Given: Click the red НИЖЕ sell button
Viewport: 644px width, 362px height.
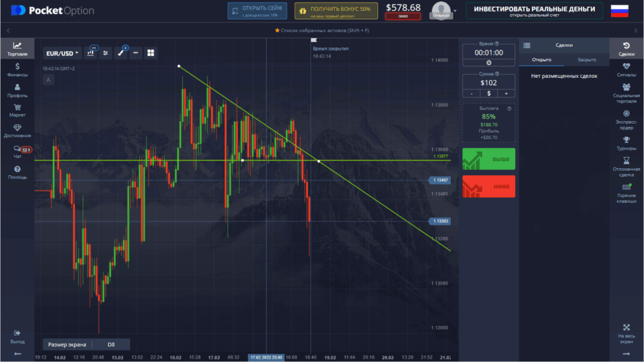Looking at the screenshot, I should click(x=489, y=187).
